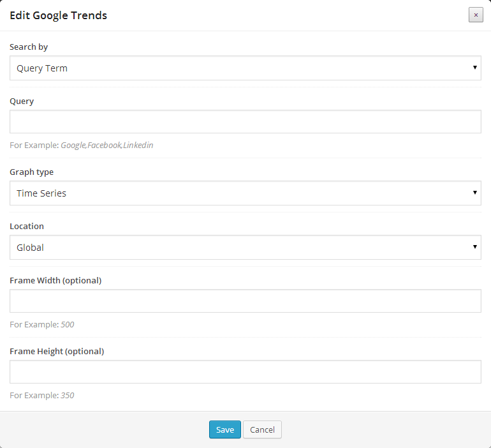
Task: Open the Search by dropdown
Action: [245, 68]
